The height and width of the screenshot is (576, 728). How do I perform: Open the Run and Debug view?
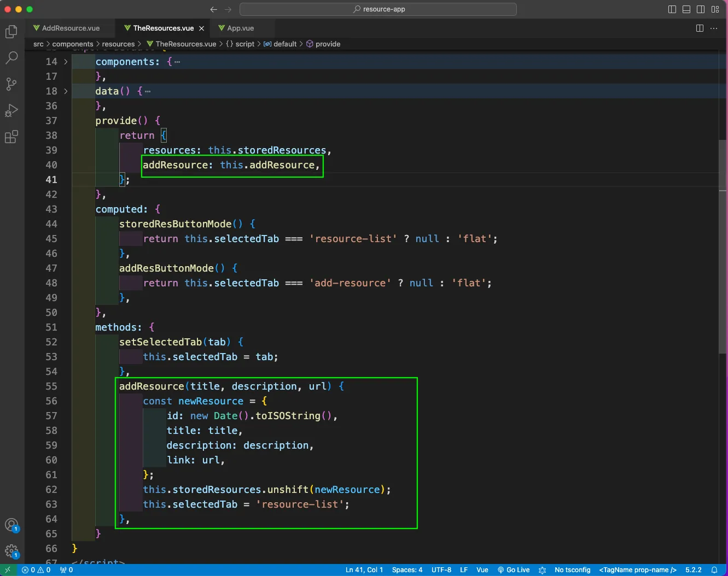11,110
